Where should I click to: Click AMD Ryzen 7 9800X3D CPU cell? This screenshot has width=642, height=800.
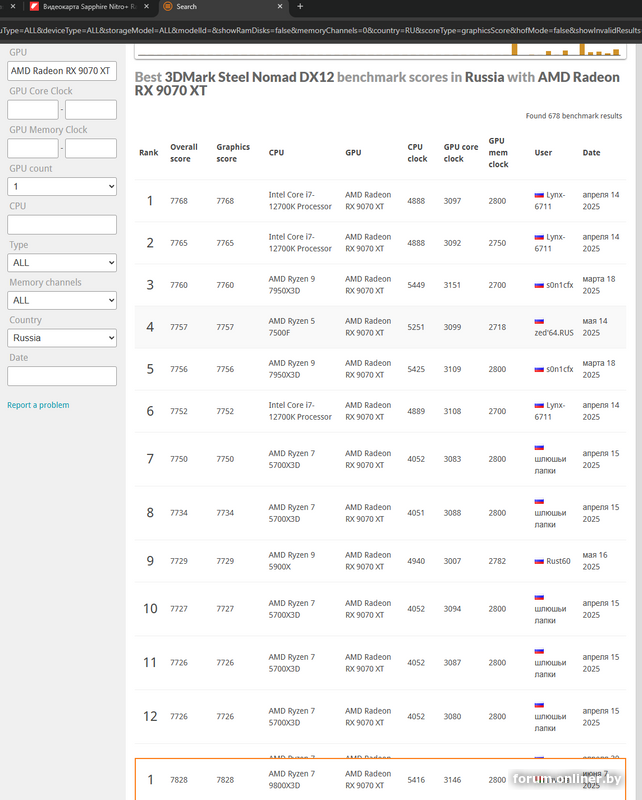pos(292,780)
